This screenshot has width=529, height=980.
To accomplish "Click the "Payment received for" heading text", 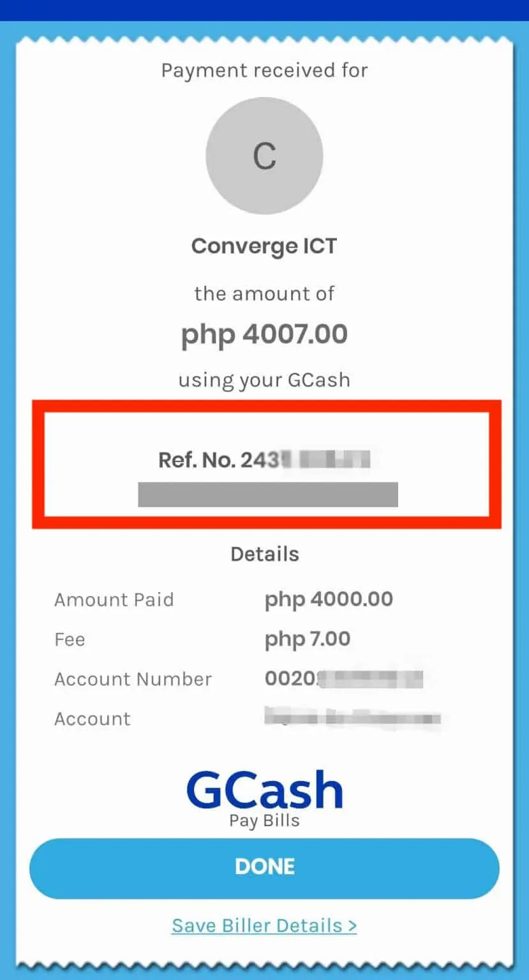I will (x=264, y=70).
